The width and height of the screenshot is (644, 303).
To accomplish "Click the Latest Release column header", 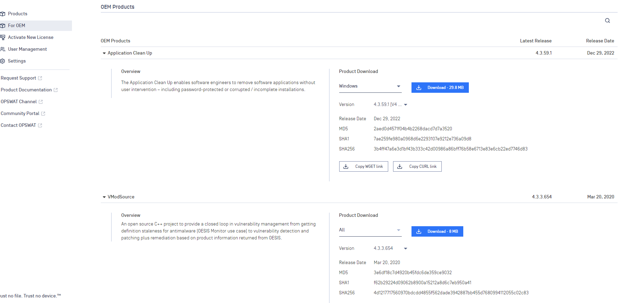I will click(536, 41).
